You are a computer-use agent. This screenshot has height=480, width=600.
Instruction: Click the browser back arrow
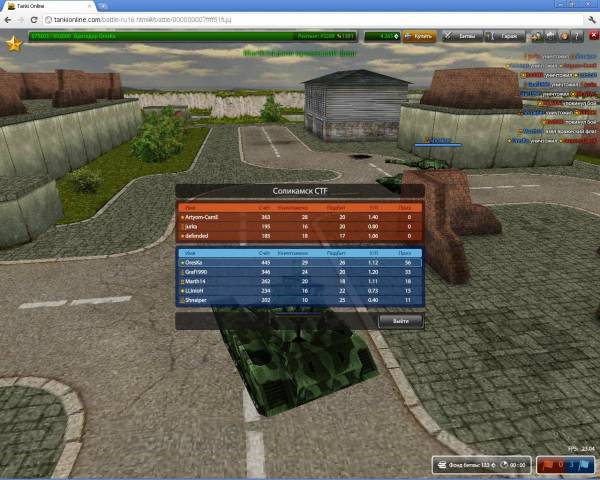click(8, 20)
